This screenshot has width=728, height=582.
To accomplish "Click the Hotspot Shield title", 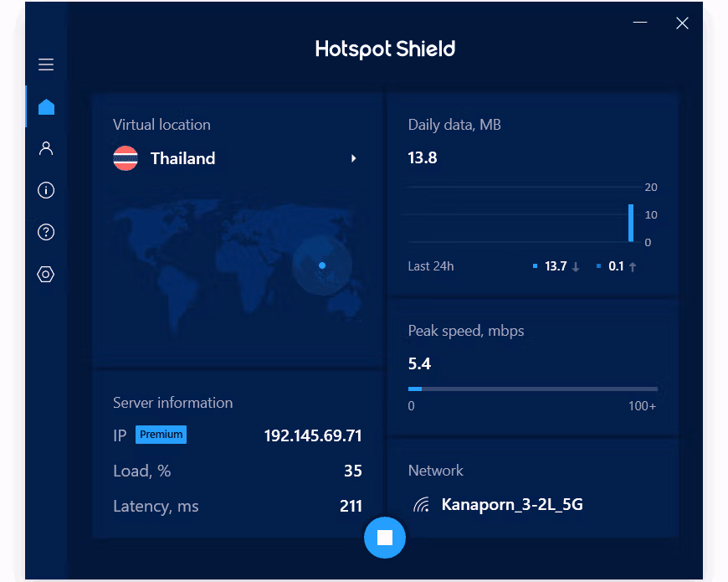I will [x=385, y=49].
